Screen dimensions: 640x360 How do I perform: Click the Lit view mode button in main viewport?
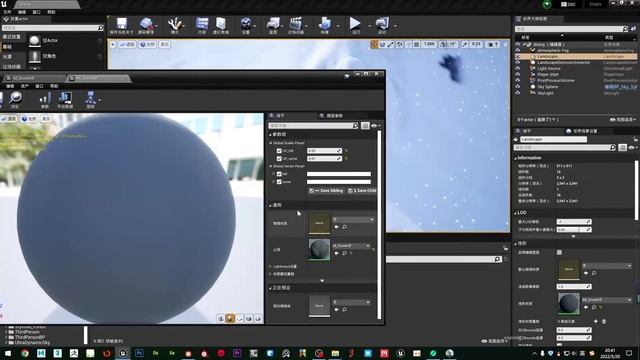pyautogui.click(x=147, y=44)
